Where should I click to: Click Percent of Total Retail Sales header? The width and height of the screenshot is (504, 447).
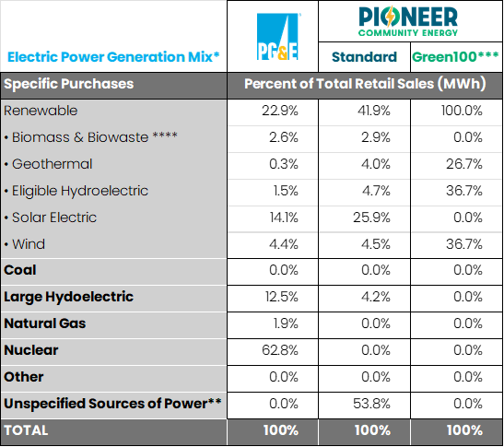[365, 84]
